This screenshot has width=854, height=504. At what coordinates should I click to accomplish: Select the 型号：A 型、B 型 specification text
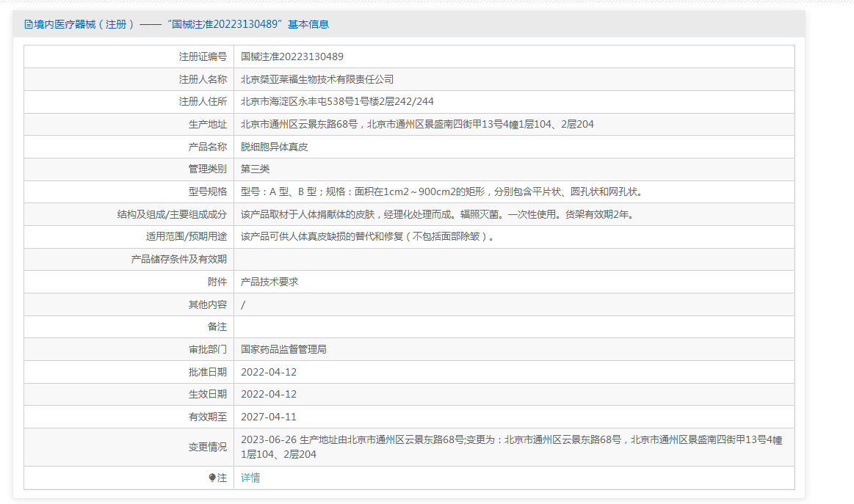point(443,191)
